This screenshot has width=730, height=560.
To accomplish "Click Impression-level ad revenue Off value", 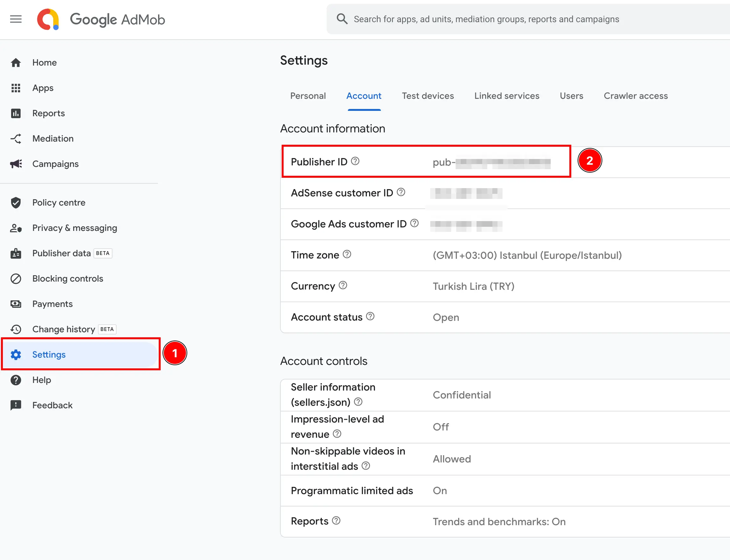I will 441,427.
